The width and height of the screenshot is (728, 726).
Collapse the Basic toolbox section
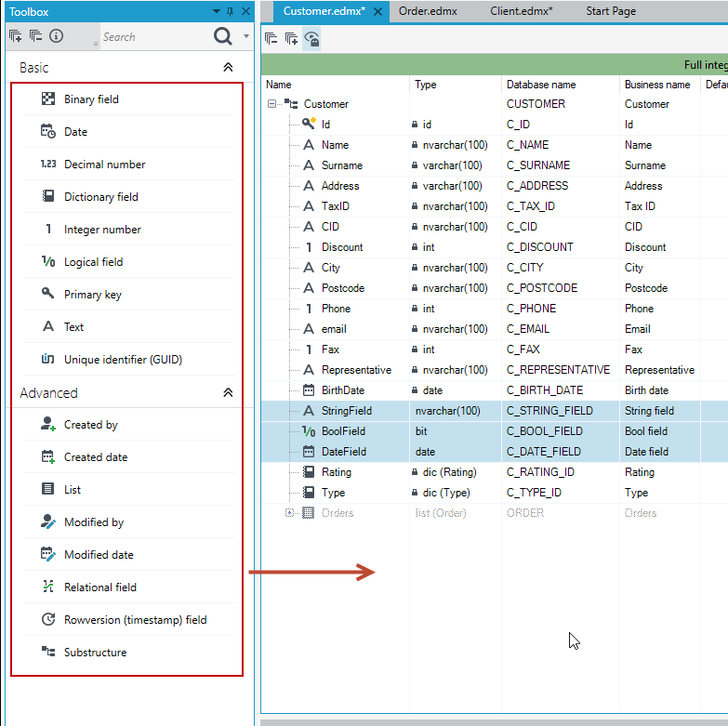228,67
